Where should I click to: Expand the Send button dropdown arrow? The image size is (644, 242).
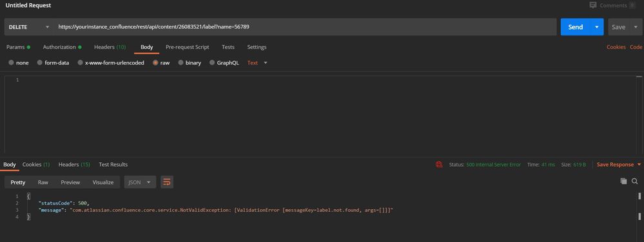coord(596,27)
